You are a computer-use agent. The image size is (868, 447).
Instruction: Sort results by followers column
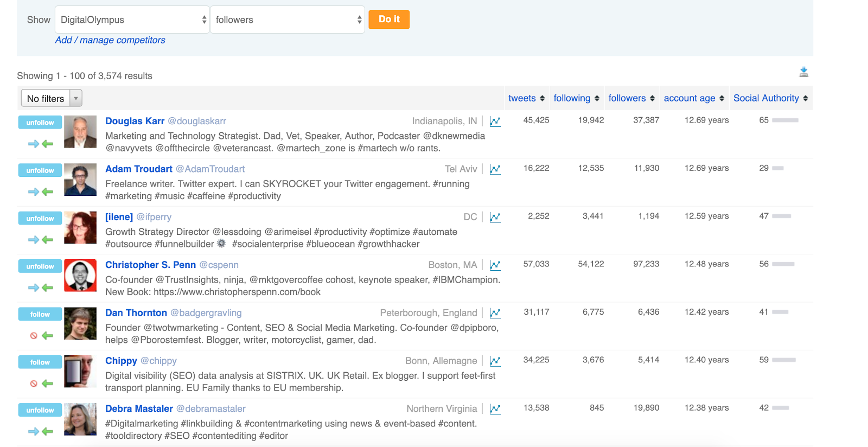(x=631, y=98)
